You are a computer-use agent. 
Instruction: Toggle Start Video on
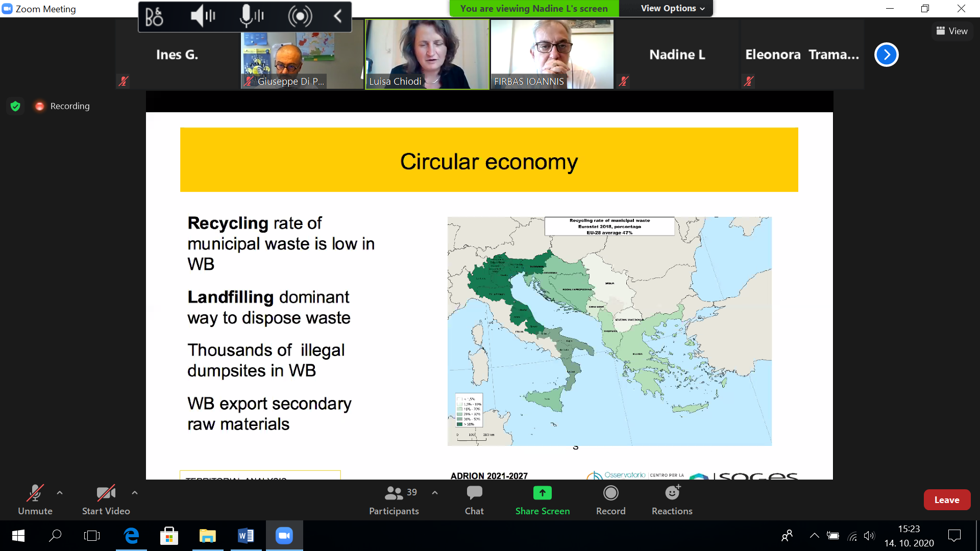click(106, 499)
